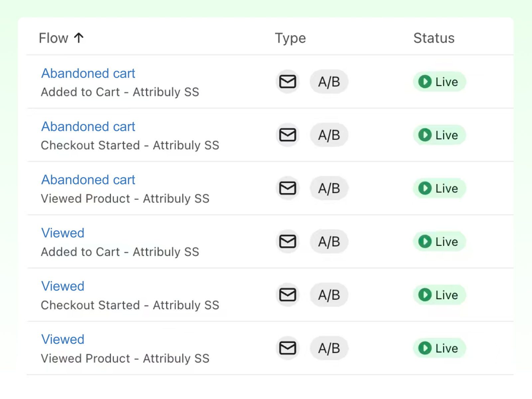
Task: Toggle the Live status on the first Abandoned cart flow
Action: [x=439, y=82]
